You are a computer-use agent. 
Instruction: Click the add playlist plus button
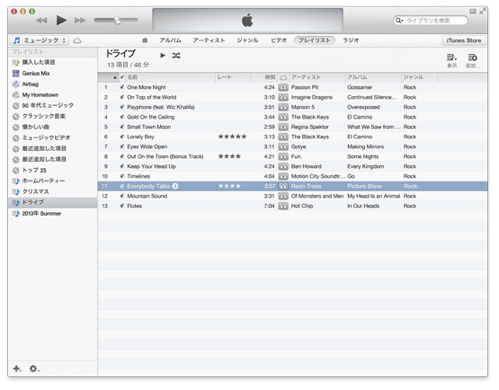(x=17, y=369)
